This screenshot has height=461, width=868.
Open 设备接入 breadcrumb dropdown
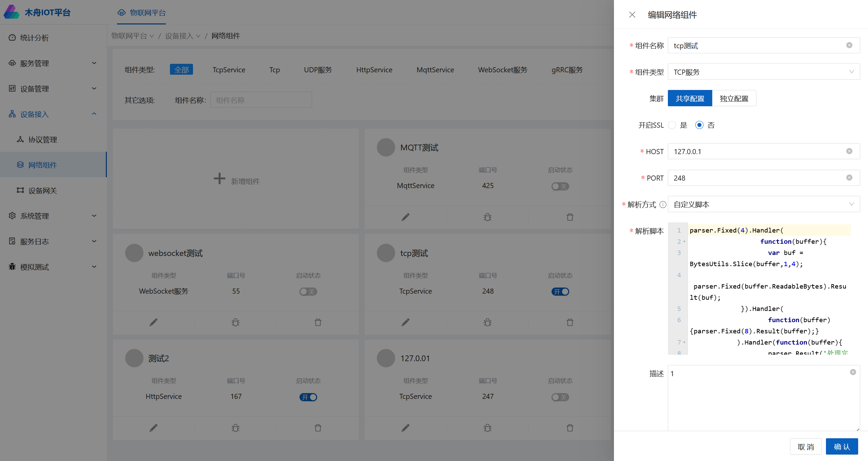point(183,36)
